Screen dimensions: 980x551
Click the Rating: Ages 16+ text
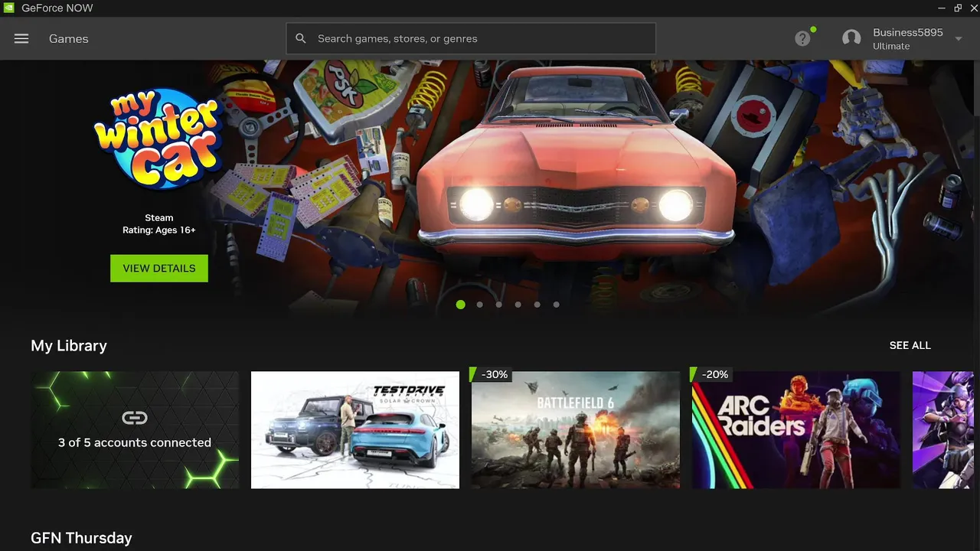coord(159,230)
